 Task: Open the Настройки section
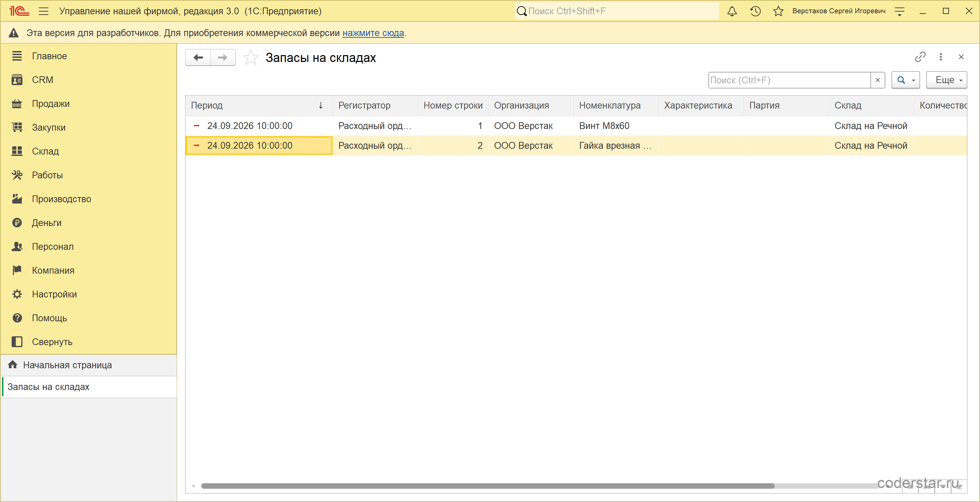tap(89, 294)
